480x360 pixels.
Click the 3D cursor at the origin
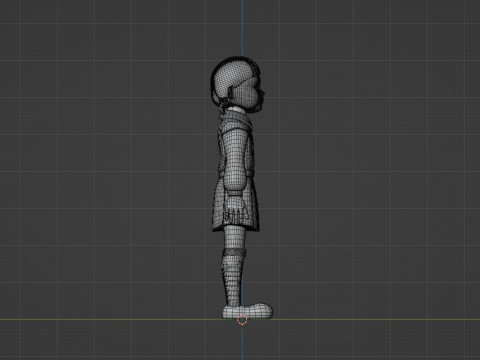[242, 320]
